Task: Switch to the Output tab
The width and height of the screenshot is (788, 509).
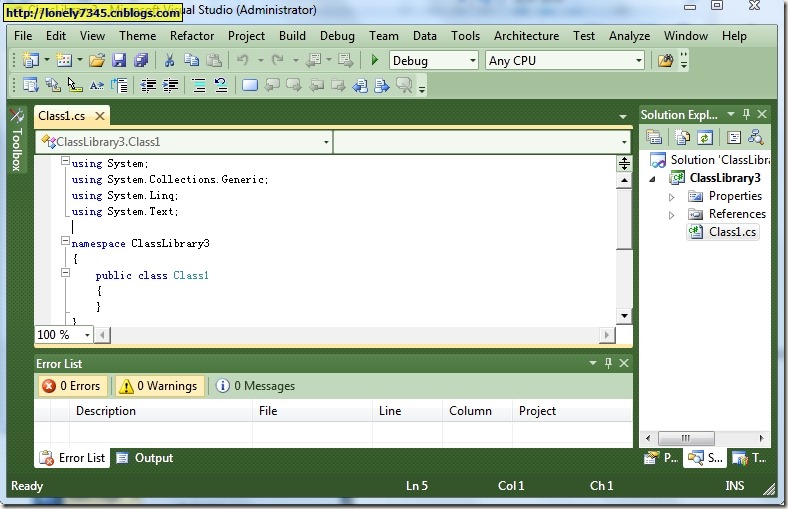Action: click(x=145, y=458)
